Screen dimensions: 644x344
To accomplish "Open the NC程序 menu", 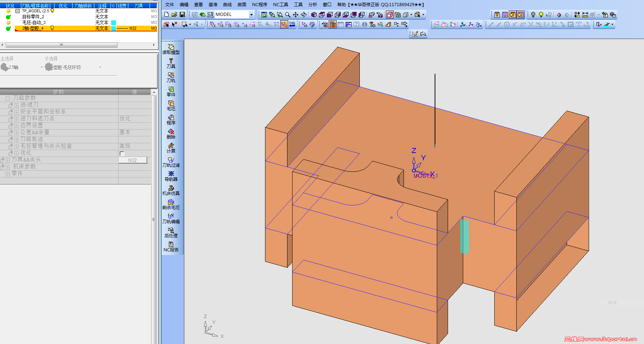I will coord(260,5).
